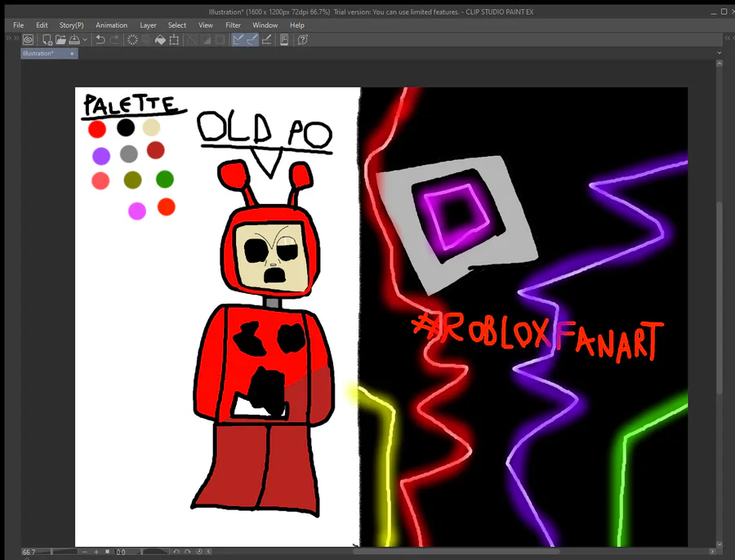Open the Help menu
This screenshot has height=560, width=735.
(296, 25)
